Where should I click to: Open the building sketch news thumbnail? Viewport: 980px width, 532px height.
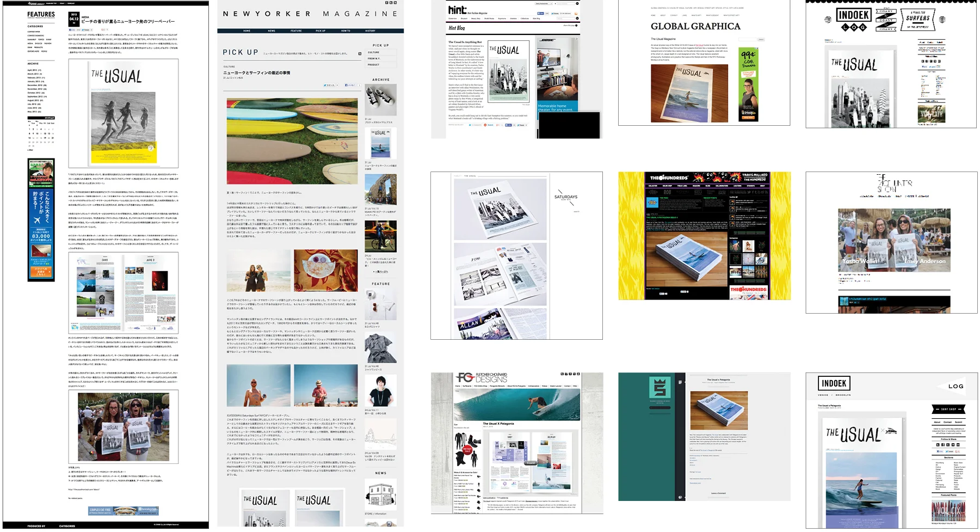(380, 494)
